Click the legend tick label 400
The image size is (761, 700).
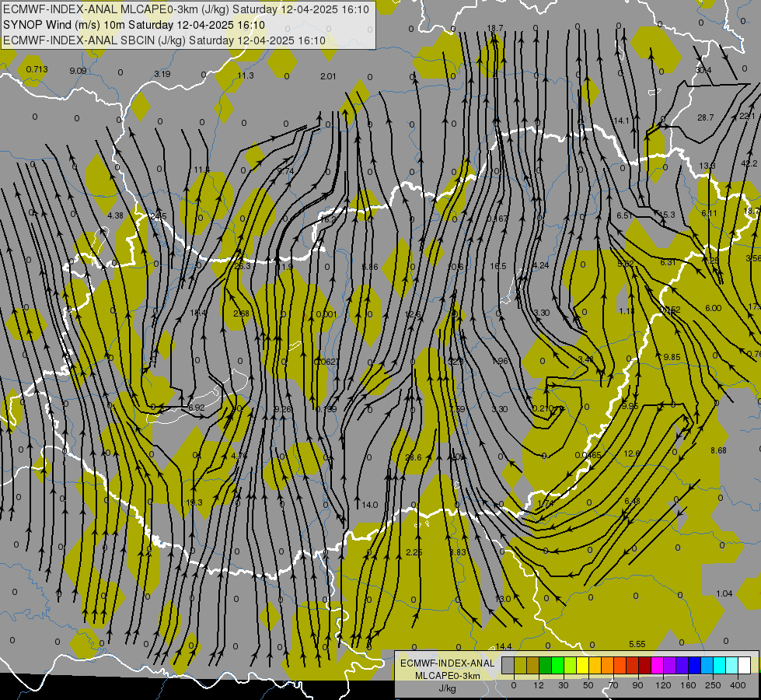pyautogui.click(x=738, y=685)
